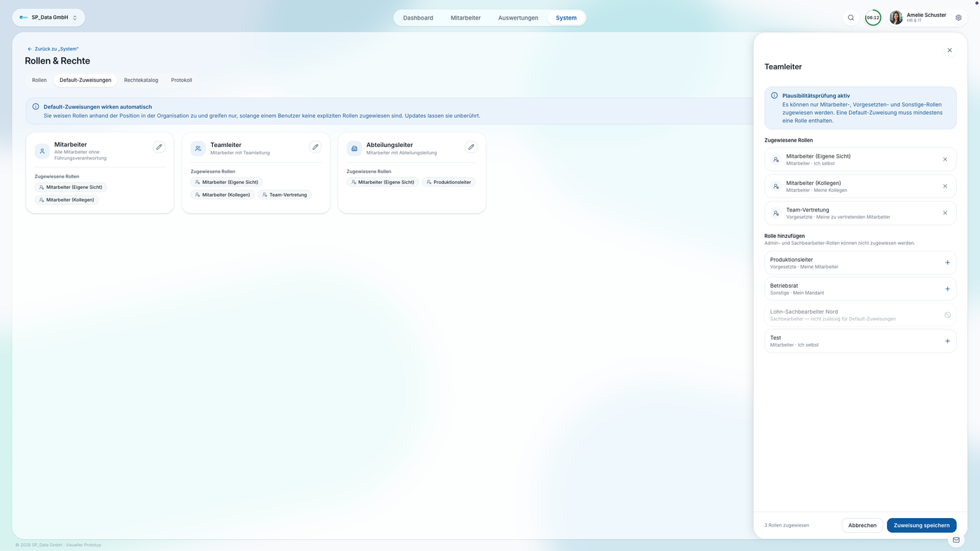The height and width of the screenshot is (551, 980).
Task: Open the Mitarbeiter top navigation item
Action: [x=465, y=18]
